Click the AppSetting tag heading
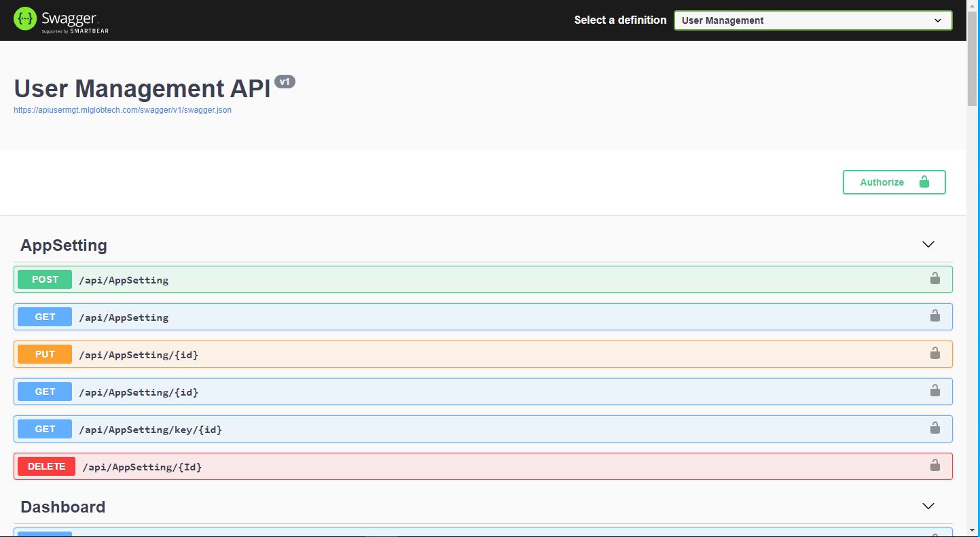The image size is (980, 537). click(64, 245)
